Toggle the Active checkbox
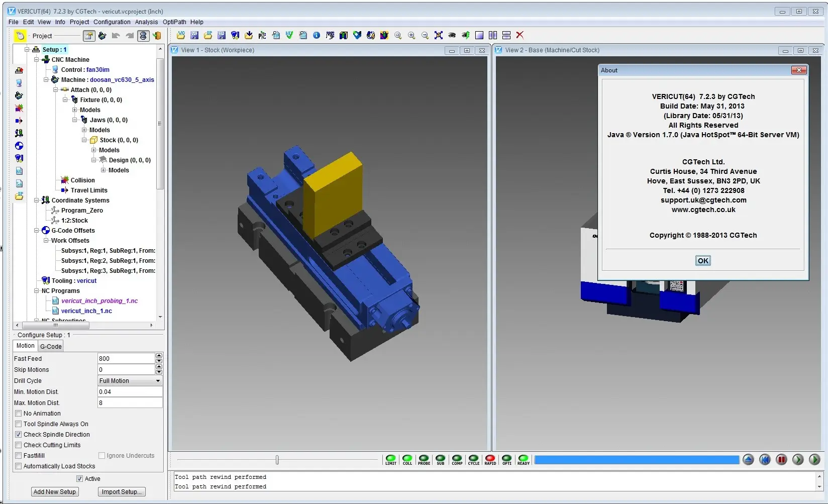 click(79, 478)
